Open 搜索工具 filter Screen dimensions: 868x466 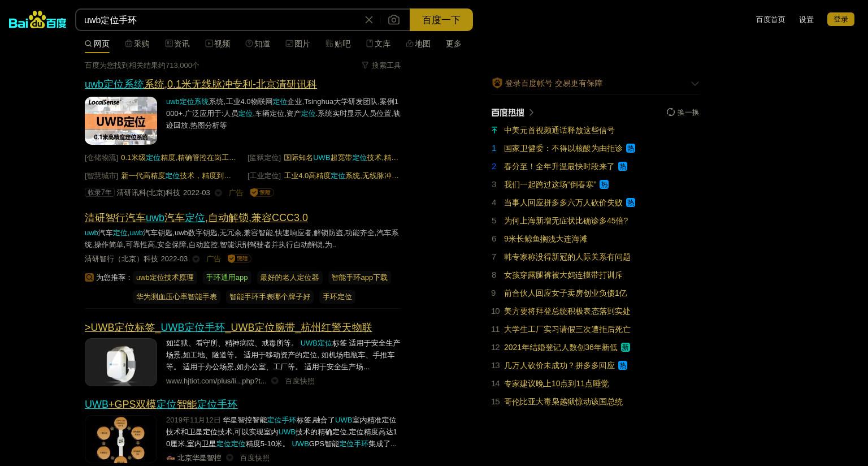(381, 65)
